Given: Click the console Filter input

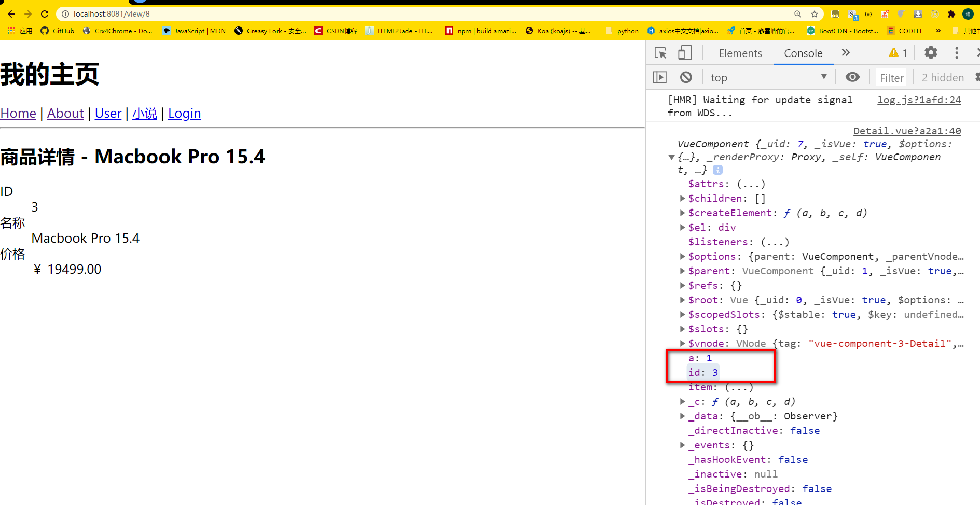Looking at the screenshot, I should (x=892, y=78).
